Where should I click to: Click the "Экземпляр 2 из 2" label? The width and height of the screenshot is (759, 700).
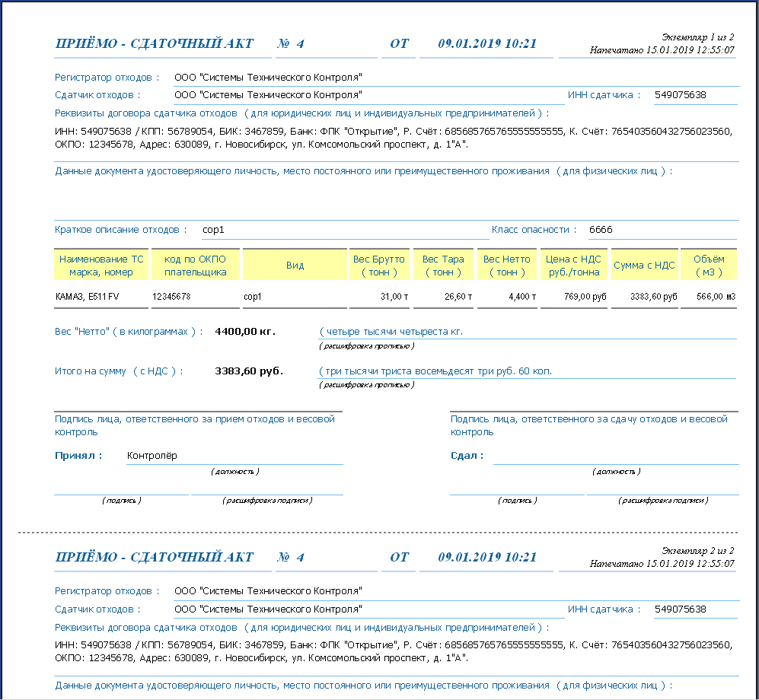[x=697, y=550]
